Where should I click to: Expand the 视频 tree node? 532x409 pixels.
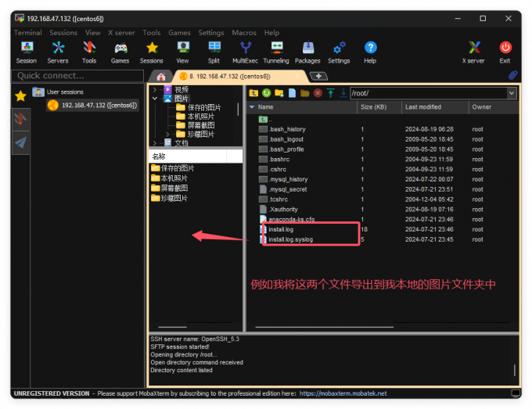(155, 89)
